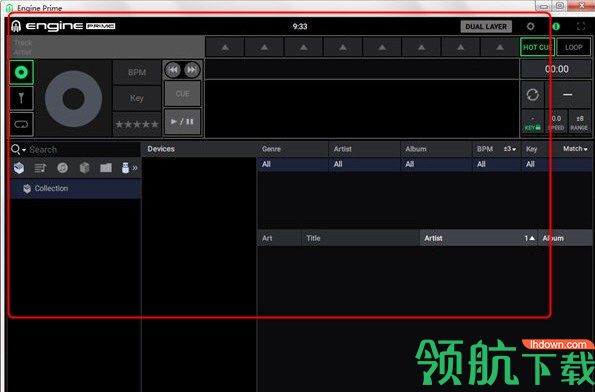Select All under Genre filter
Image resolution: width=595 pixels, height=392 pixels.
(293, 164)
